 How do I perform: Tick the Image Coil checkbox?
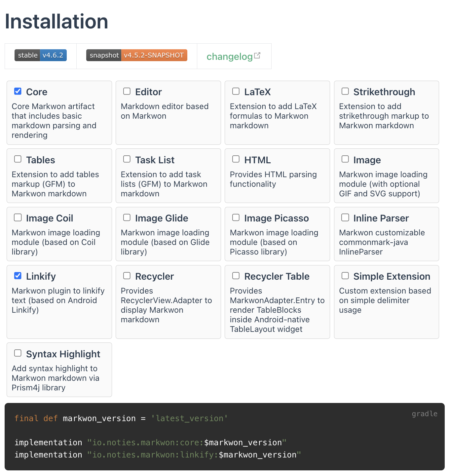[x=18, y=218]
